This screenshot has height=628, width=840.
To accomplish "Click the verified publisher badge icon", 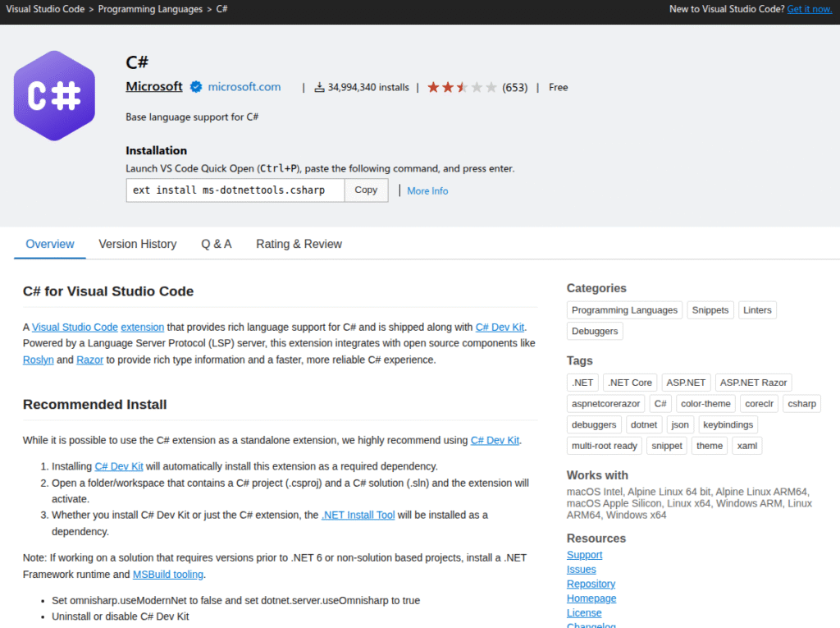I will tap(196, 87).
